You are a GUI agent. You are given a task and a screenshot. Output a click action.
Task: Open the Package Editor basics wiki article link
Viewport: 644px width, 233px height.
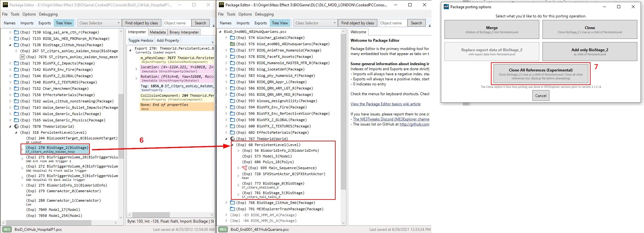[385, 104]
